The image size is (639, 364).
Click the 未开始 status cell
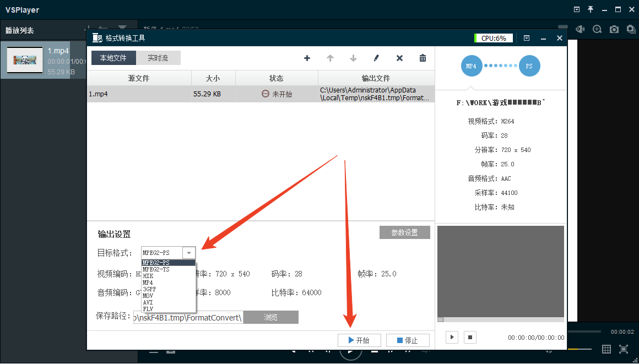tap(277, 94)
